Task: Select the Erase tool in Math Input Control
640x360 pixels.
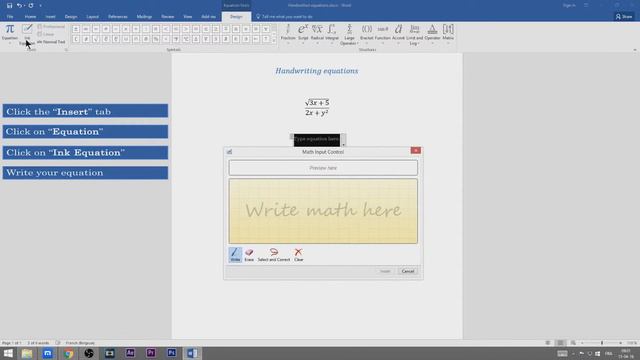Action: [249, 255]
